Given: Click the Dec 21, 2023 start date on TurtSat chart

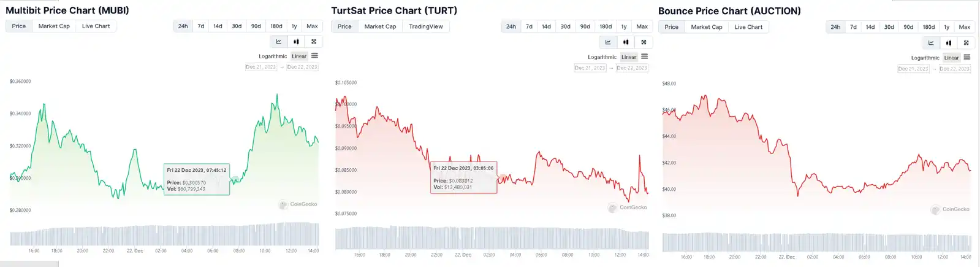Looking at the screenshot, I should coord(590,68).
